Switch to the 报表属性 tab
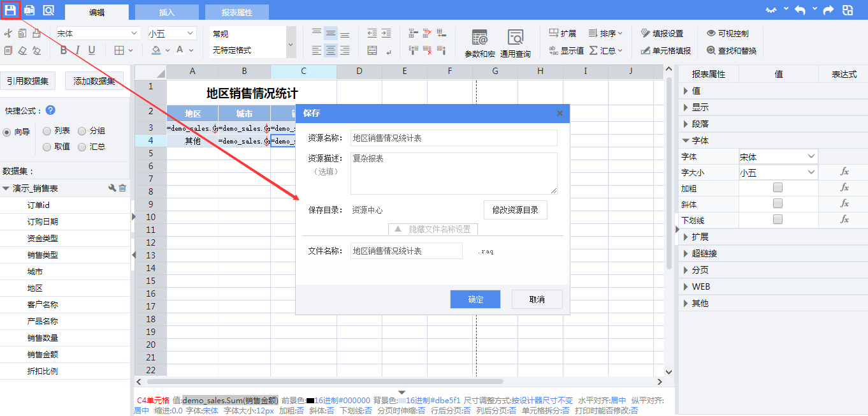The height and width of the screenshot is (416, 868). (236, 12)
